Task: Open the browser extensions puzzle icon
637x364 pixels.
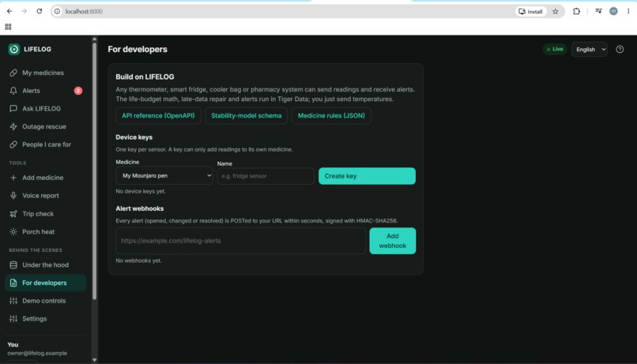Action: point(576,11)
